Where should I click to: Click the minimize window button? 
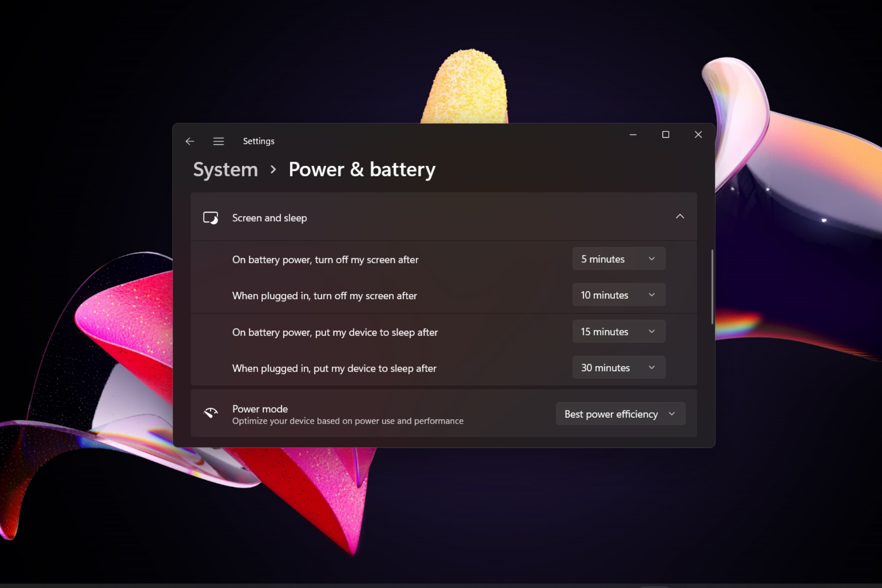(x=633, y=134)
